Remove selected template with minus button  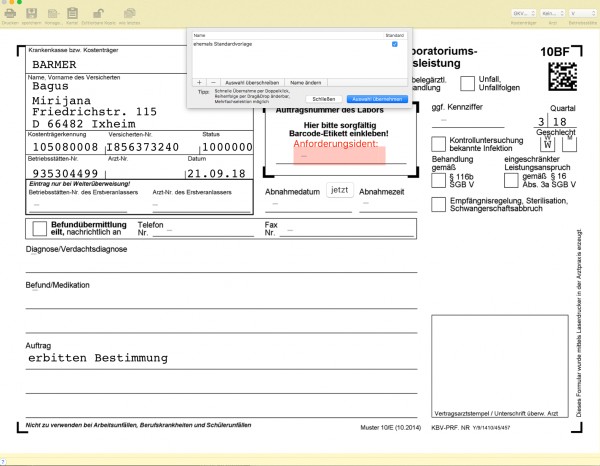pos(214,83)
